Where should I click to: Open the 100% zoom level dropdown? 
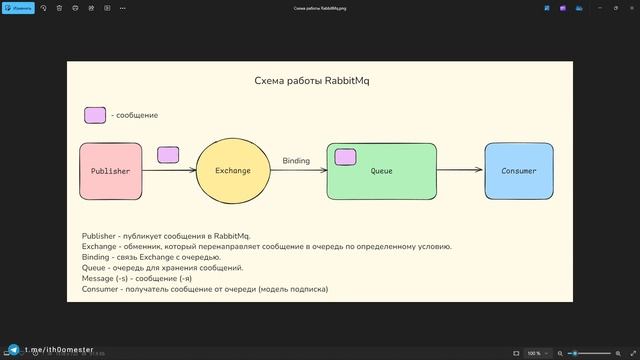tap(537, 353)
